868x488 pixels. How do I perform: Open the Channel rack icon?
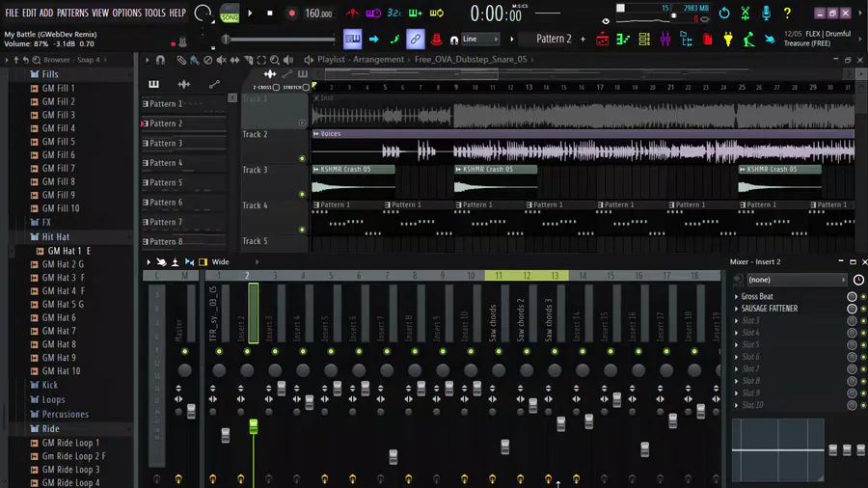click(644, 39)
